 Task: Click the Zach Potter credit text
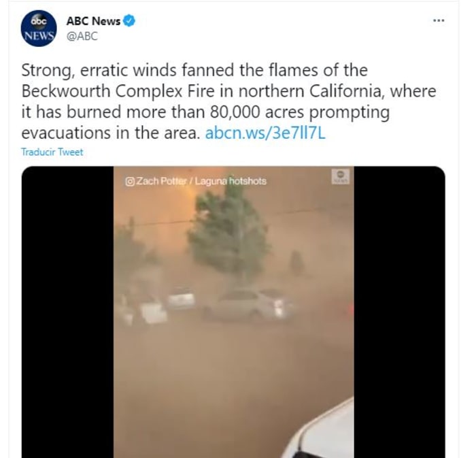(x=161, y=181)
